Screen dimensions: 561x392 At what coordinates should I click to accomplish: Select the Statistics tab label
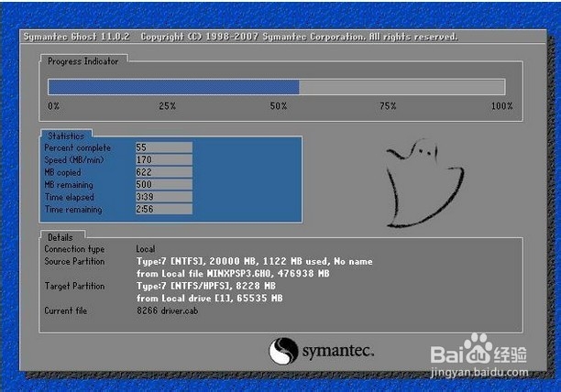coord(66,136)
